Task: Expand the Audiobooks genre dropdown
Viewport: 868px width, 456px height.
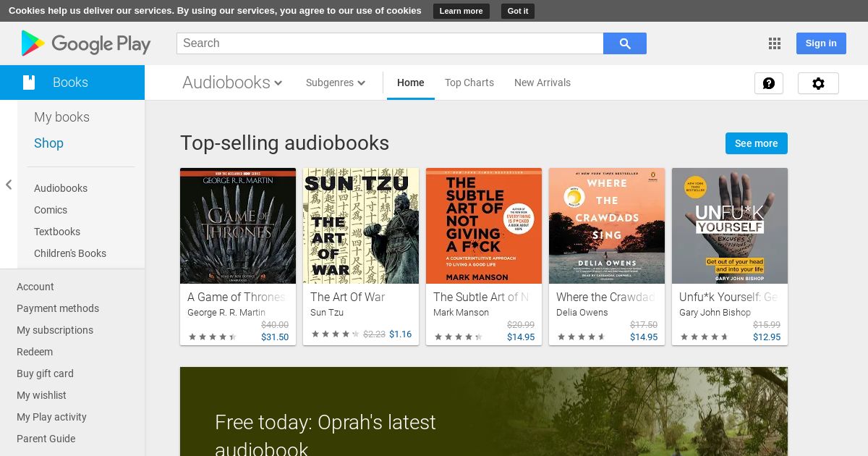Action: click(232, 83)
